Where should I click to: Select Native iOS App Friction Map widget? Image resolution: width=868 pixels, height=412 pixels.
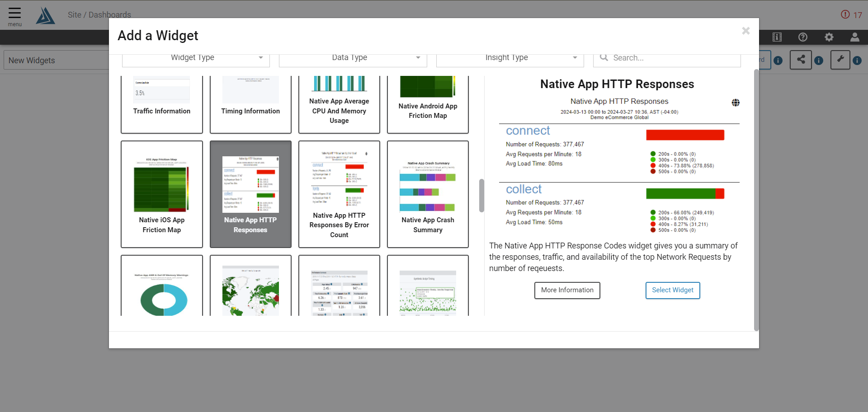pos(162,194)
